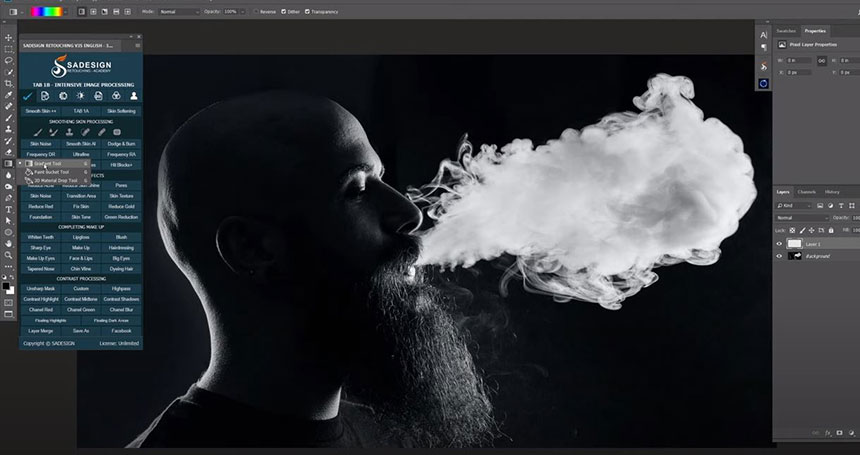Toggle lock all padlock in Layers panel
The width and height of the screenshot is (860, 455).
[x=831, y=230]
